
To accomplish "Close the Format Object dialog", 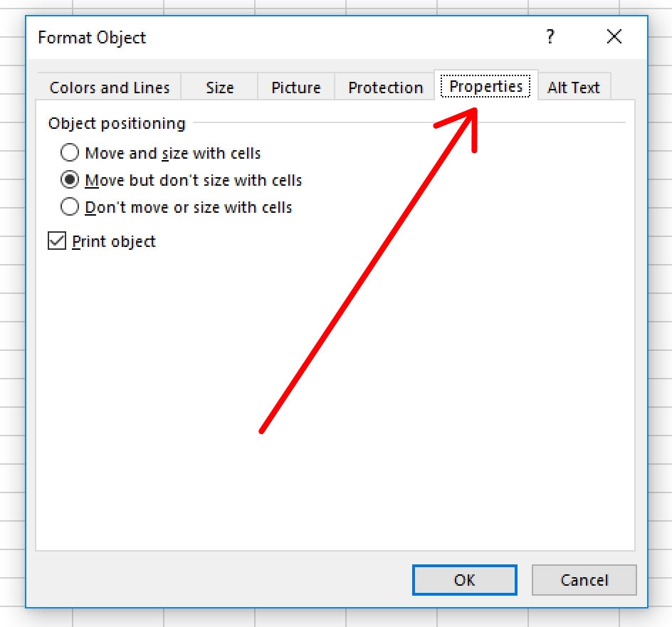I will coord(614,37).
